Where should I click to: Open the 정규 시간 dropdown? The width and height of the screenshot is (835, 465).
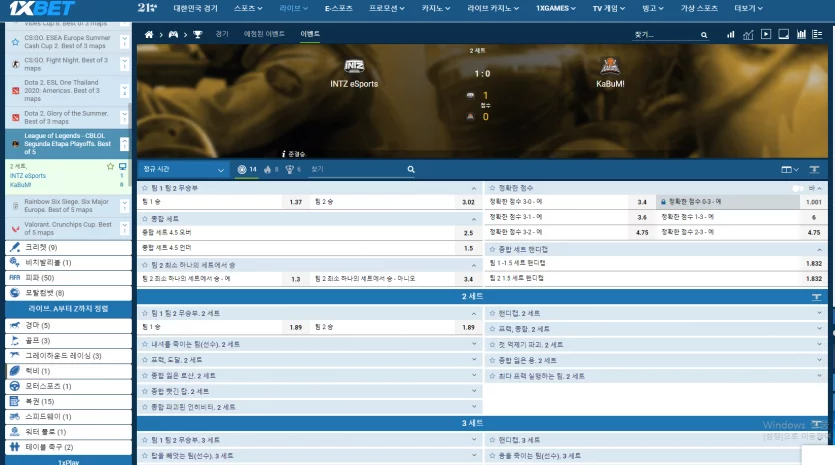click(183, 169)
